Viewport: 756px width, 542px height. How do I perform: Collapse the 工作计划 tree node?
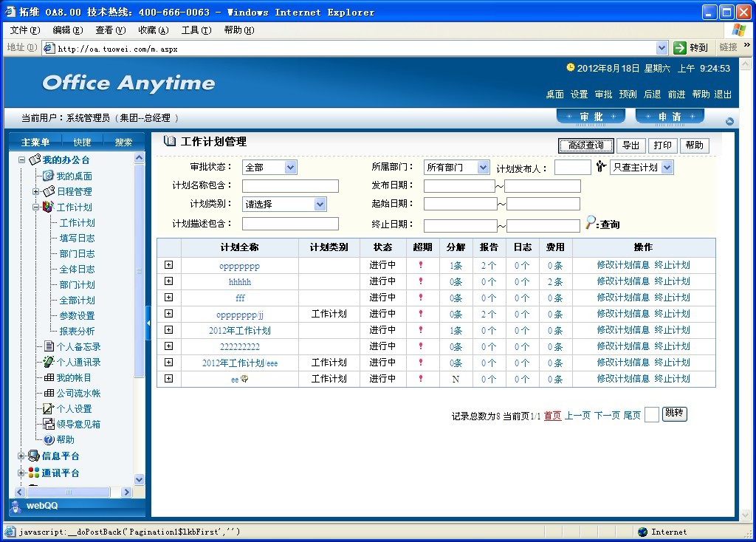pyautogui.click(x=35, y=207)
